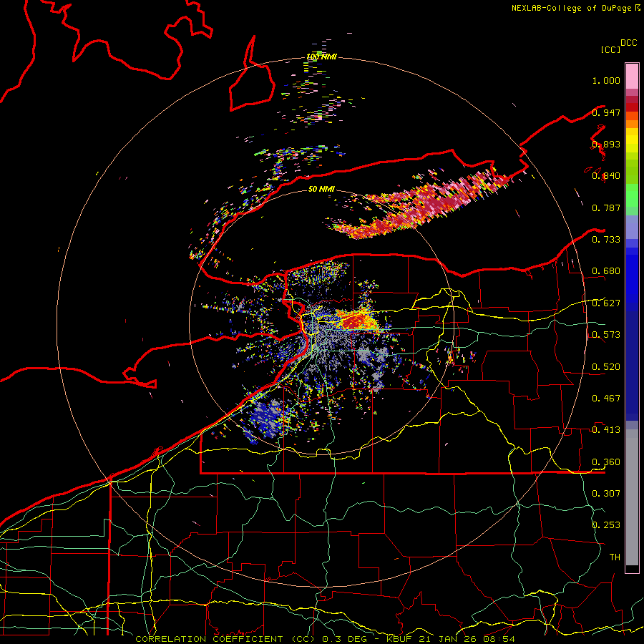Screen dimensions: 644x644
Task: Click the 0.893 scale value
Action: pyautogui.click(x=606, y=144)
